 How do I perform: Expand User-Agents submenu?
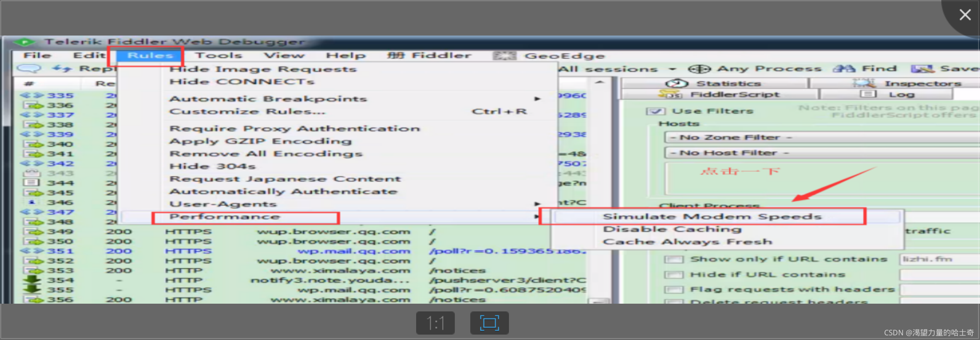pyautogui.click(x=336, y=204)
